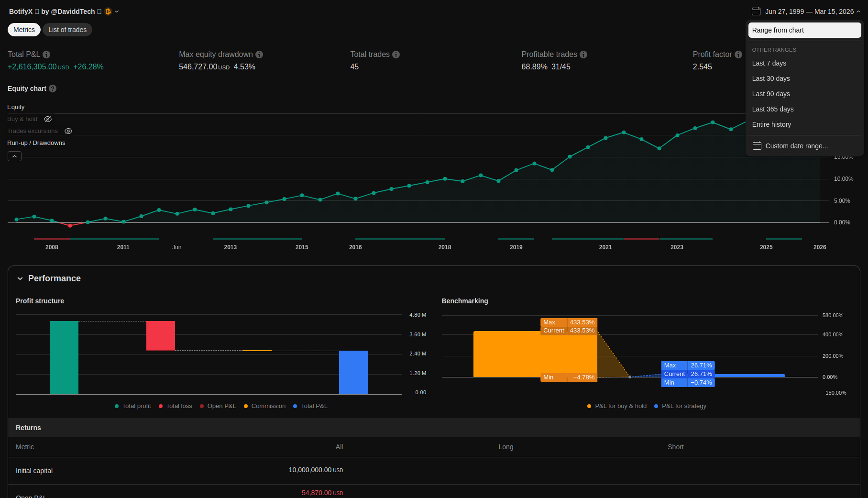Click the Equity chart help icon

(x=53, y=89)
